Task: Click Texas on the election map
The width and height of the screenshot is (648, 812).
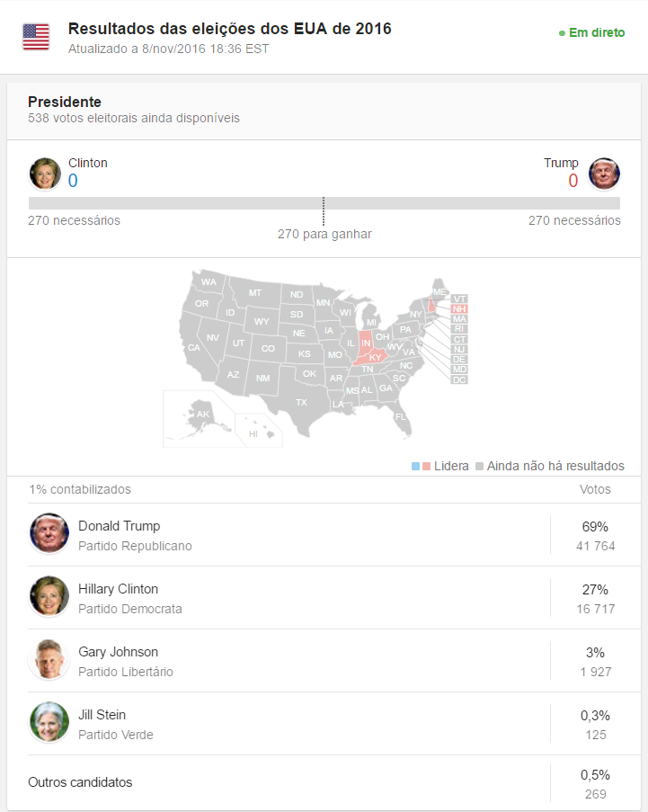Action: pos(301,401)
